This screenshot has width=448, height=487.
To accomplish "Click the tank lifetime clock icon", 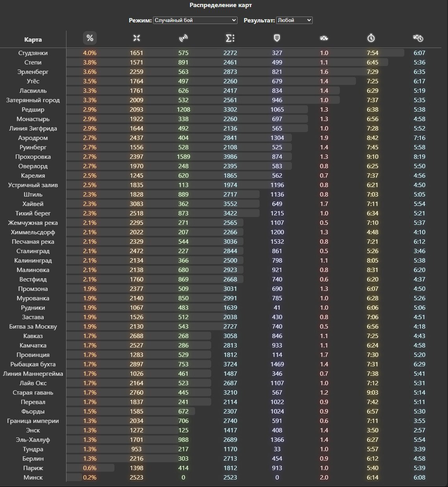I will (418, 38).
